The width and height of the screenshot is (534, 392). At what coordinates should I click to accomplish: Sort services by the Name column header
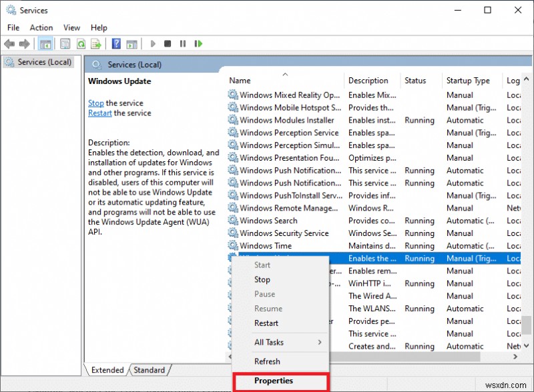point(239,80)
